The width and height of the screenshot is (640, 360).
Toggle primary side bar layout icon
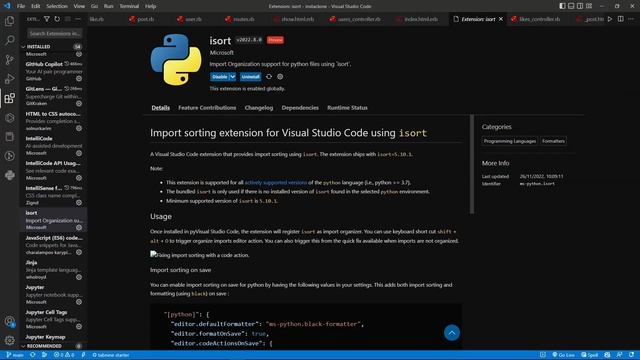tap(562, 6)
